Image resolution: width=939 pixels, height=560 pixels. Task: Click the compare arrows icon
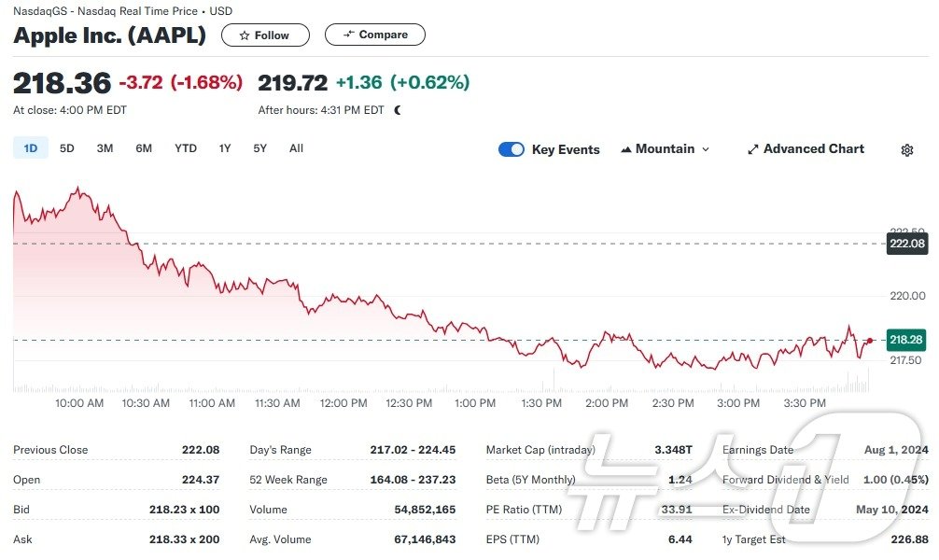pyautogui.click(x=349, y=35)
